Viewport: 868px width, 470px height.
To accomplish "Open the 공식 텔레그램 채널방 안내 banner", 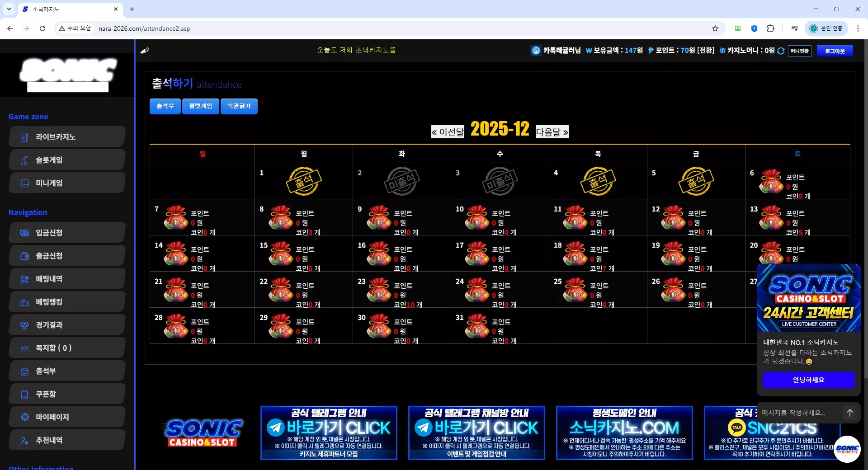I will pyautogui.click(x=476, y=433).
